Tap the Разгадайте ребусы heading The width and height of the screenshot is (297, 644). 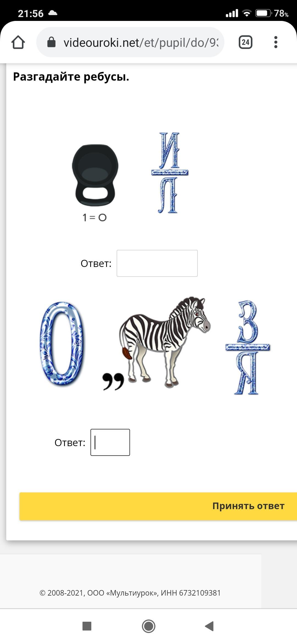[71, 77]
